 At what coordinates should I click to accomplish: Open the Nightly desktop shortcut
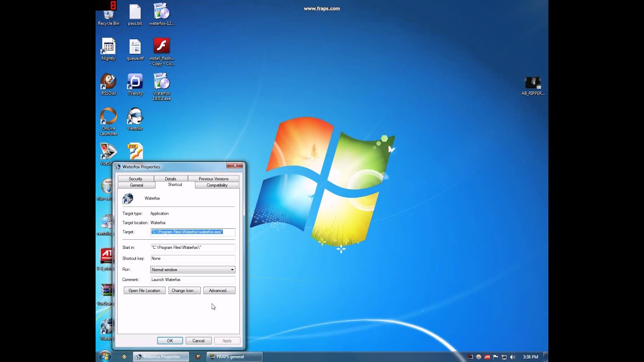pos(108,49)
